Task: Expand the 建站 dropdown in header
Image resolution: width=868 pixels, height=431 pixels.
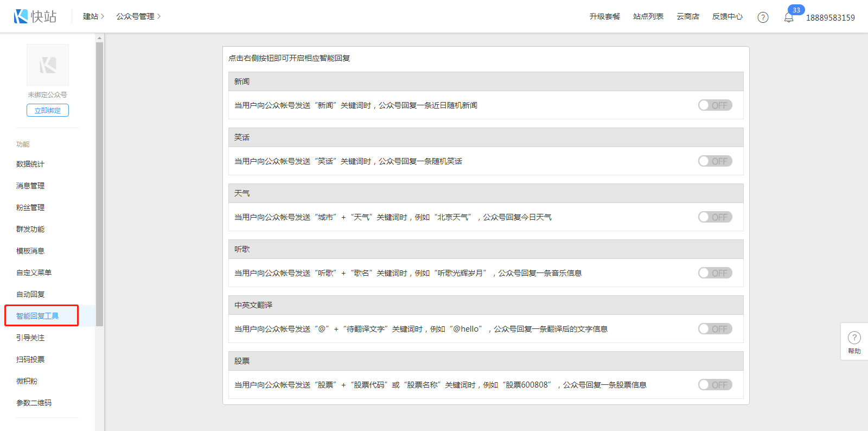Action: click(93, 16)
